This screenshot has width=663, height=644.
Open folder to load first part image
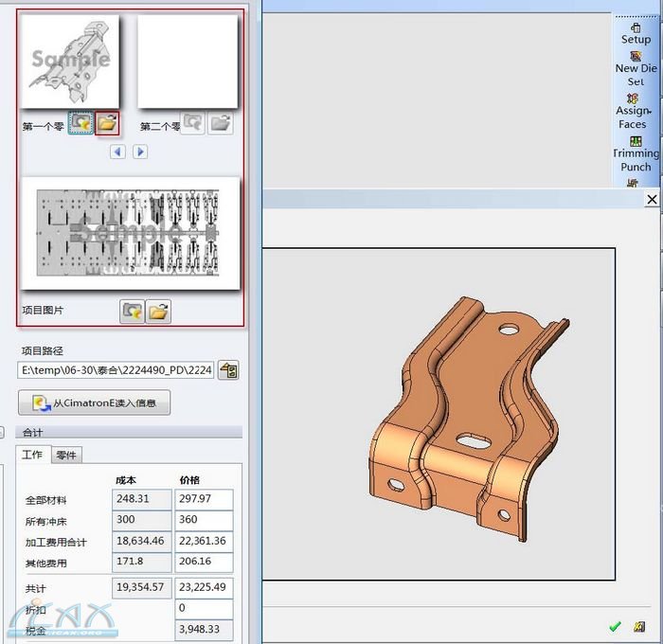[x=107, y=123]
